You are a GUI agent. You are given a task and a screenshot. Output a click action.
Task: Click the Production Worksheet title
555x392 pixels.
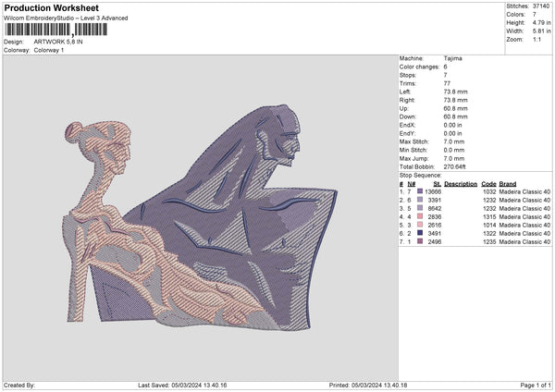(50, 7)
